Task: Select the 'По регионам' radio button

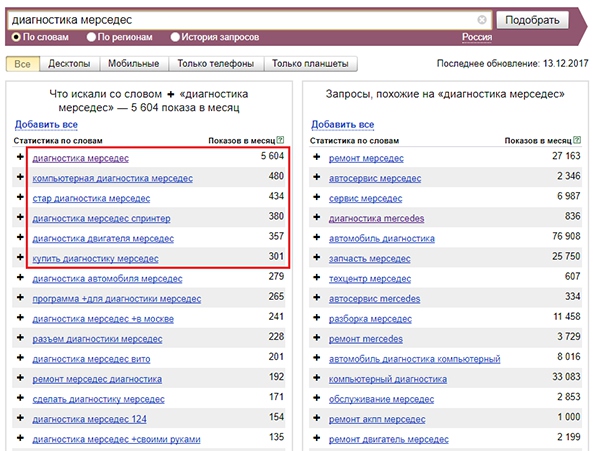Action: click(x=91, y=37)
